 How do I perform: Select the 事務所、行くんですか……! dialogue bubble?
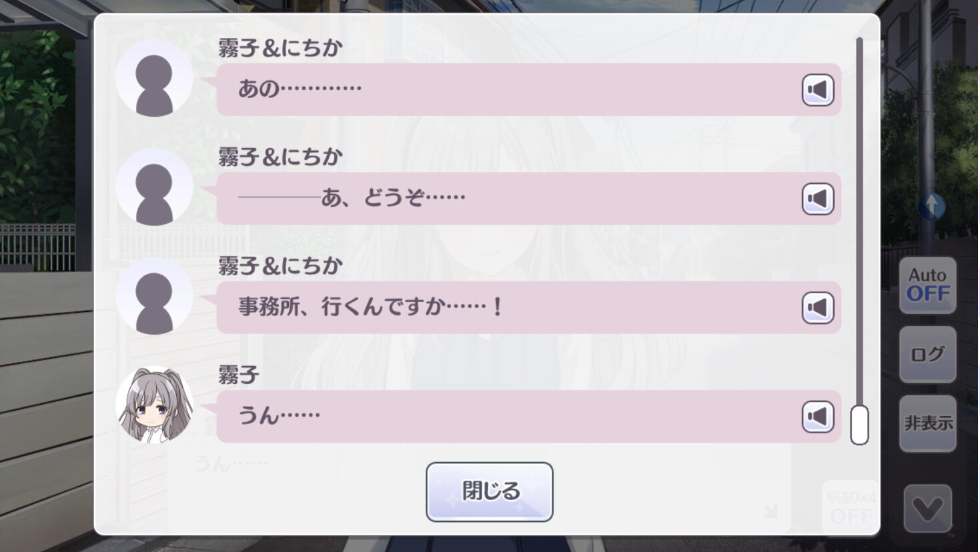507,307
